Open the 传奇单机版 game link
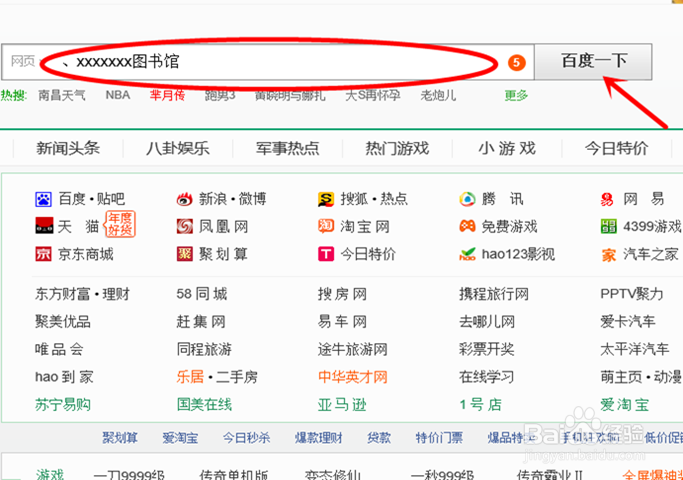The height and width of the screenshot is (480, 683). [234, 474]
